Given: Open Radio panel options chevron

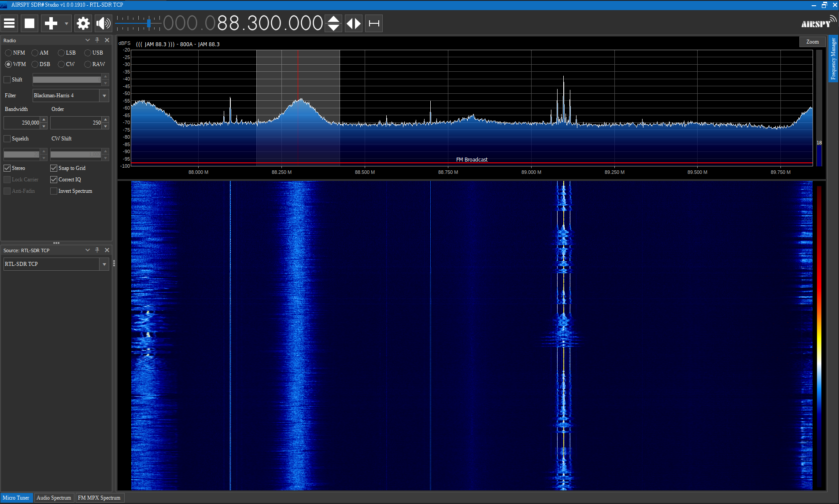Looking at the screenshot, I should pyautogui.click(x=88, y=40).
